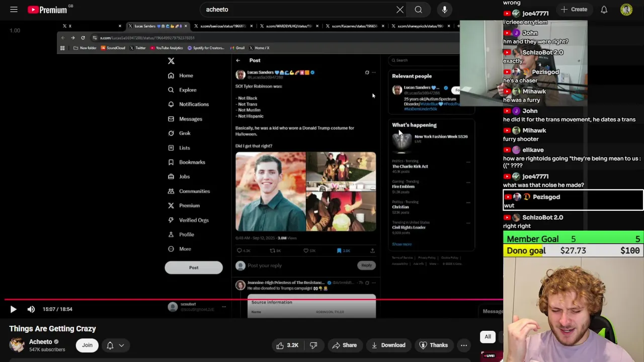Open Messages in X sidebar
The width and height of the screenshot is (644, 362).
pyautogui.click(x=185, y=119)
